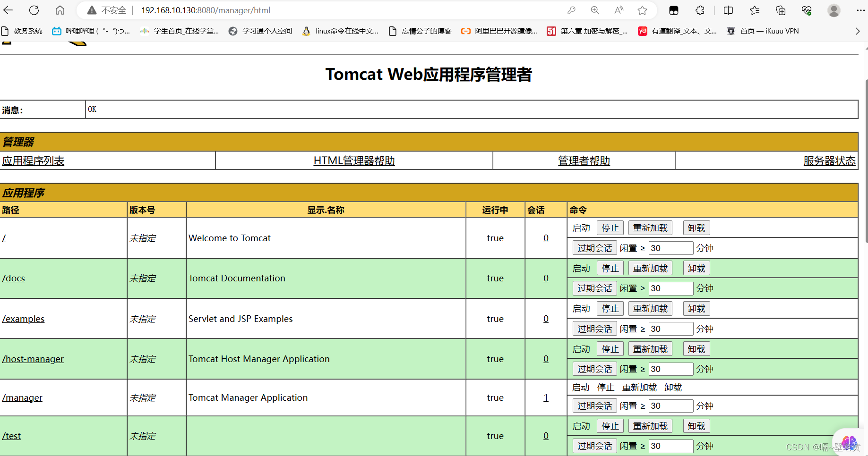Image resolution: width=868 pixels, height=456 pixels.
Task: Open browser essentials heart icon
Action: [807, 10]
